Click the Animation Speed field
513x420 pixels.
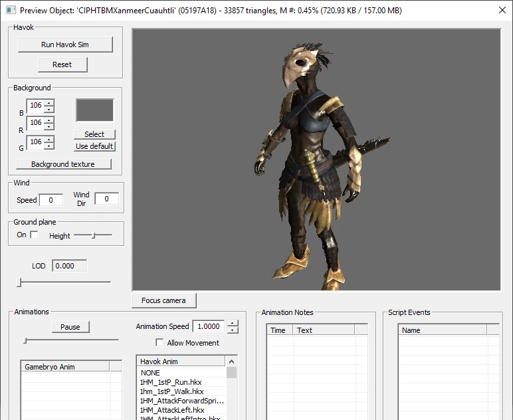pyautogui.click(x=209, y=326)
